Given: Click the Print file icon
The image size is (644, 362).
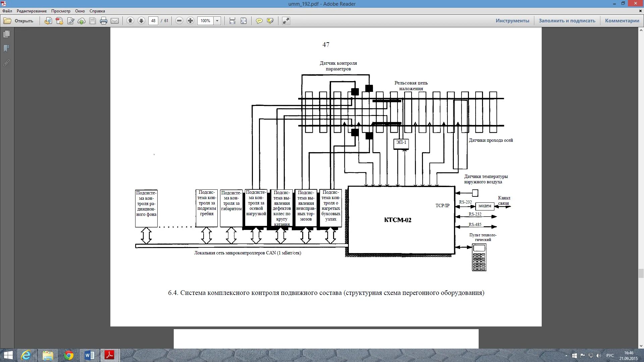Looking at the screenshot, I should 104,21.
